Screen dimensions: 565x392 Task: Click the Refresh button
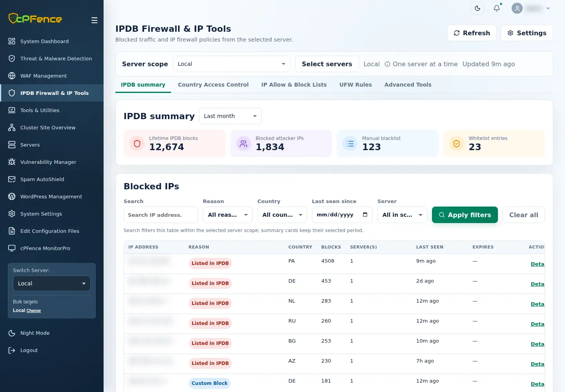click(x=472, y=33)
